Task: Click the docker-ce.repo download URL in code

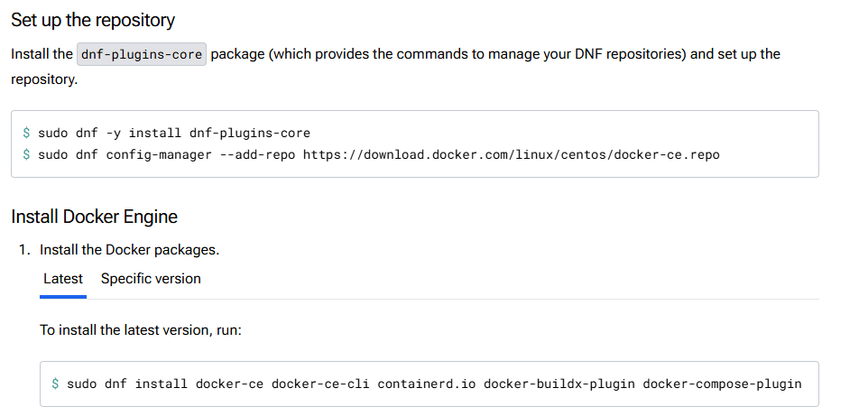Action: tap(511, 154)
